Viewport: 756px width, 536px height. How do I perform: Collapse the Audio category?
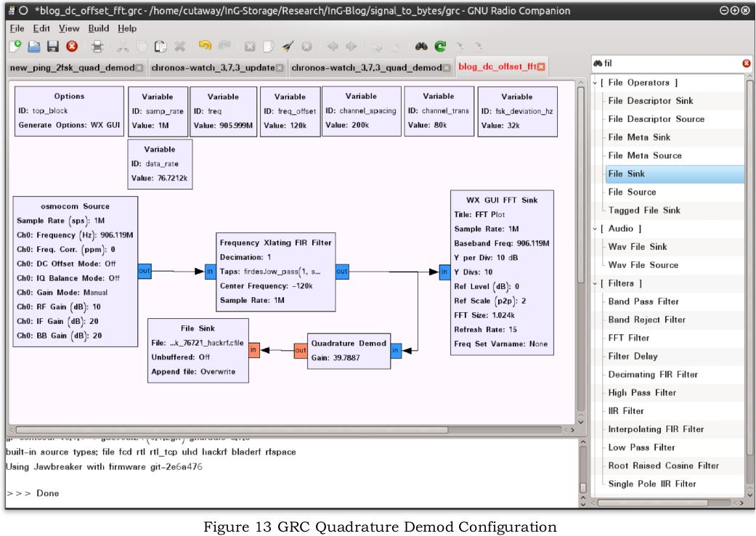pos(595,229)
